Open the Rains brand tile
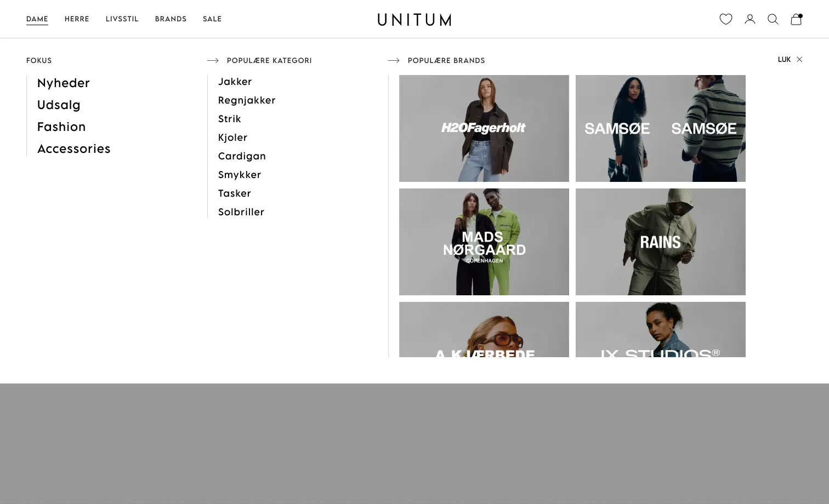This screenshot has height=504, width=829. point(661,242)
